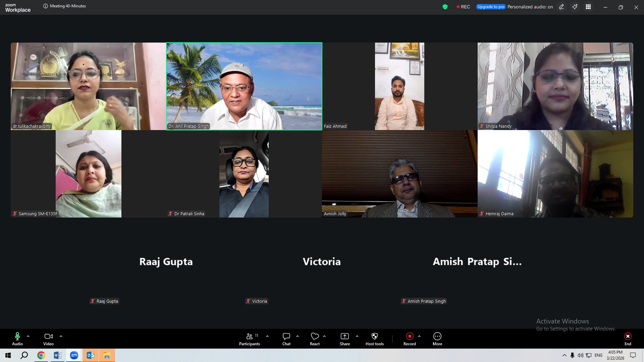Expand the Record options arrow
Image resolution: width=644 pixels, height=362 pixels.
click(419, 336)
